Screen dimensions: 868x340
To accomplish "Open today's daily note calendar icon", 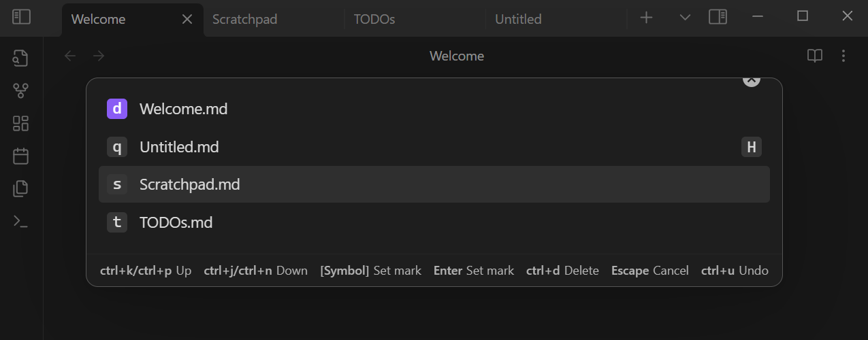I will 20,156.
